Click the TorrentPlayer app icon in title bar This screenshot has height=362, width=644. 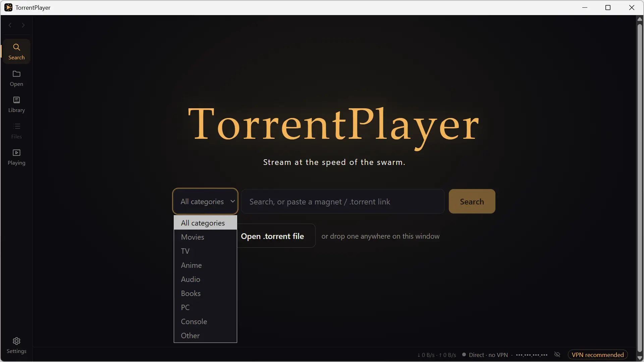click(x=8, y=7)
